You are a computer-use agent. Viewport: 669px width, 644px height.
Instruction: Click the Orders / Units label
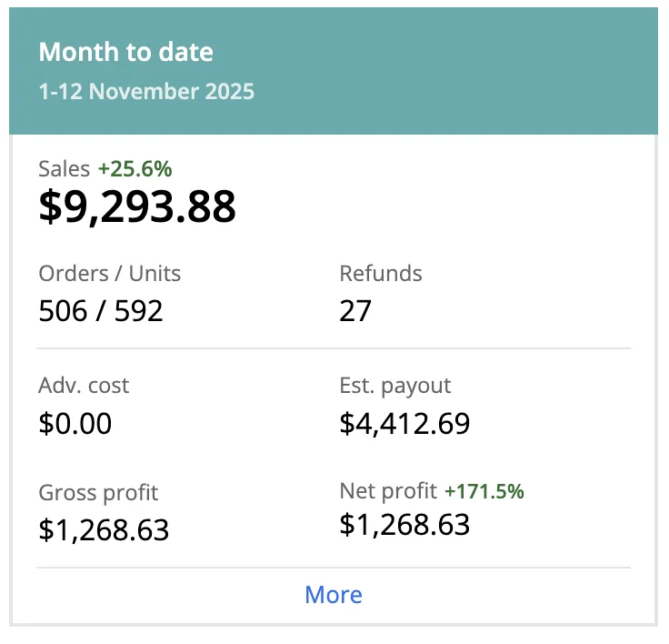click(110, 273)
